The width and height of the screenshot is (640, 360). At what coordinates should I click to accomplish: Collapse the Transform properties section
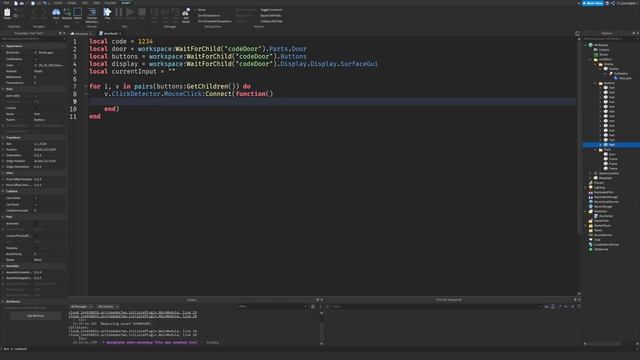3,138
